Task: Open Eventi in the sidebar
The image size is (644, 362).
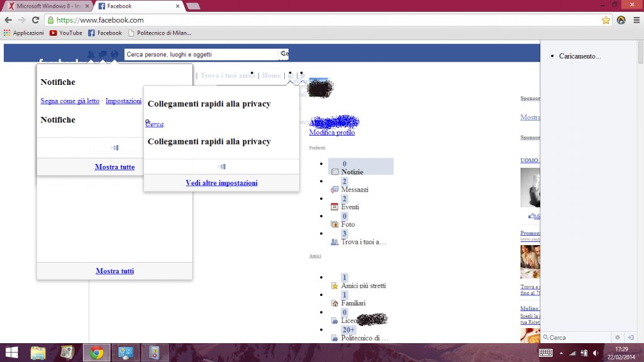Action: (x=350, y=207)
